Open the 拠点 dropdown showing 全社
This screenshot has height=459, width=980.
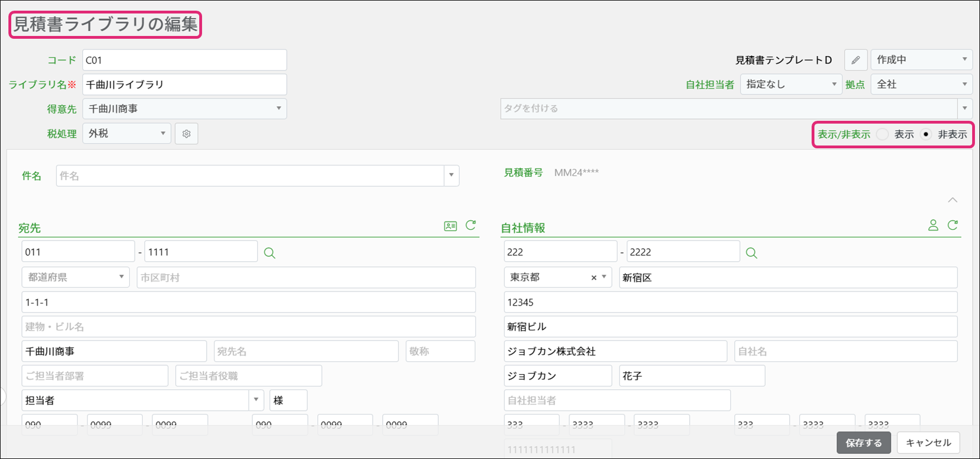tap(921, 84)
